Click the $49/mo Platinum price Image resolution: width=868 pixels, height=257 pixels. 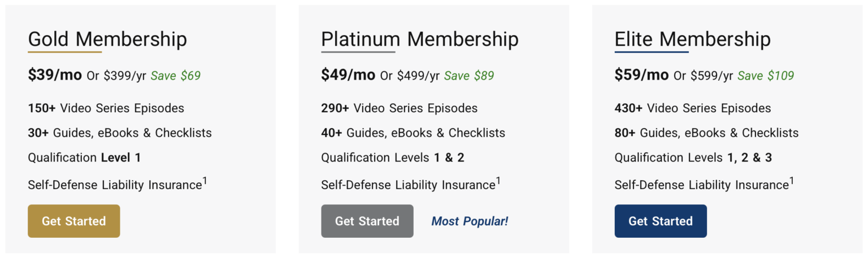tap(348, 75)
